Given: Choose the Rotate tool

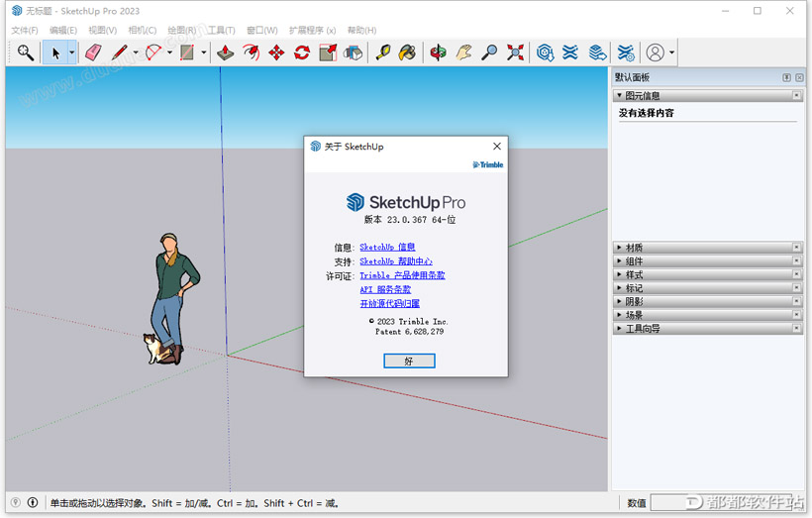Looking at the screenshot, I should pos(302,52).
